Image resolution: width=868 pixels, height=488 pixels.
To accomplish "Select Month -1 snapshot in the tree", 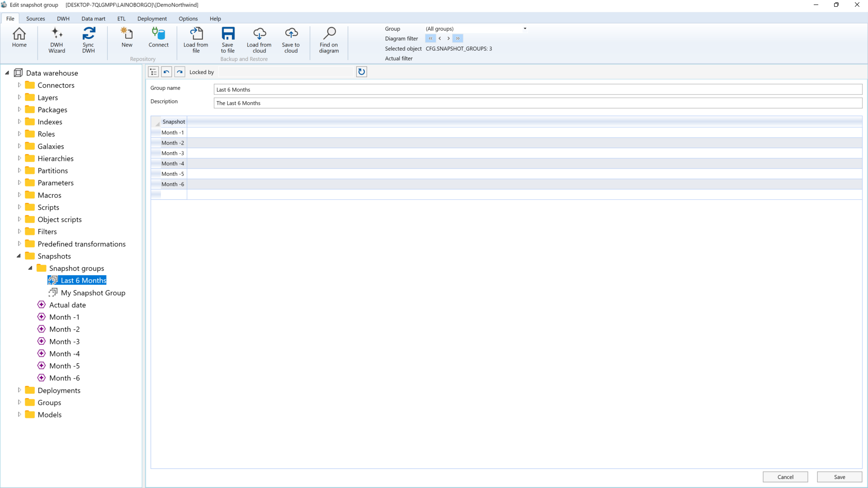I will coord(64,317).
